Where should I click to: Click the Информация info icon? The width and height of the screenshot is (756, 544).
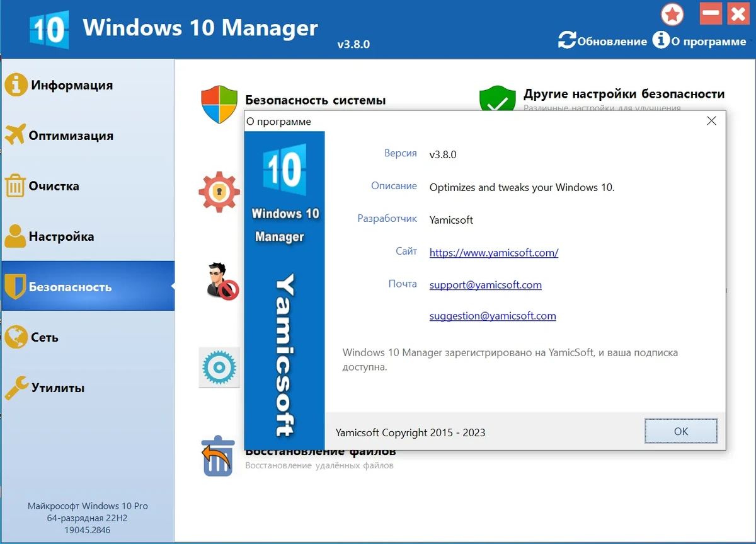click(16, 84)
